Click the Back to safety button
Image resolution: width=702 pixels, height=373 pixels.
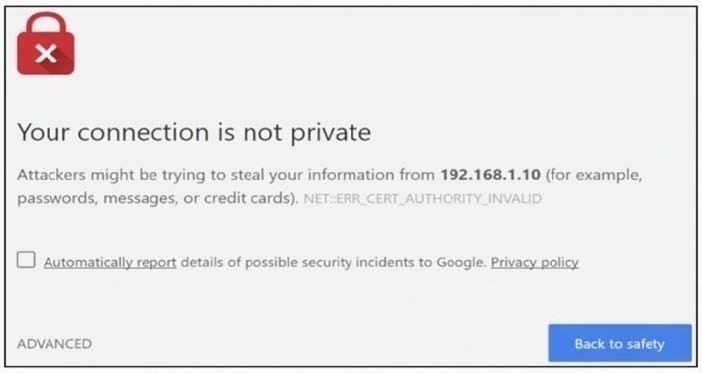[620, 343]
